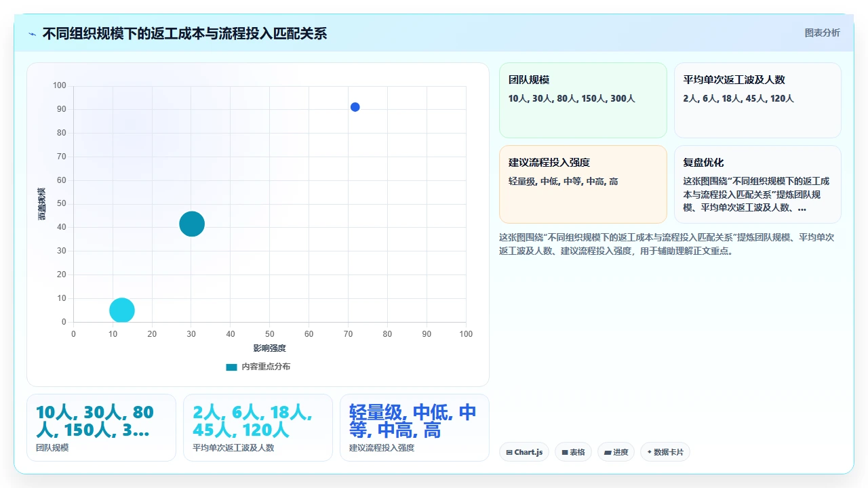Open the 复盘优化 card
Screen dimensions: 868x488
pos(757,184)
